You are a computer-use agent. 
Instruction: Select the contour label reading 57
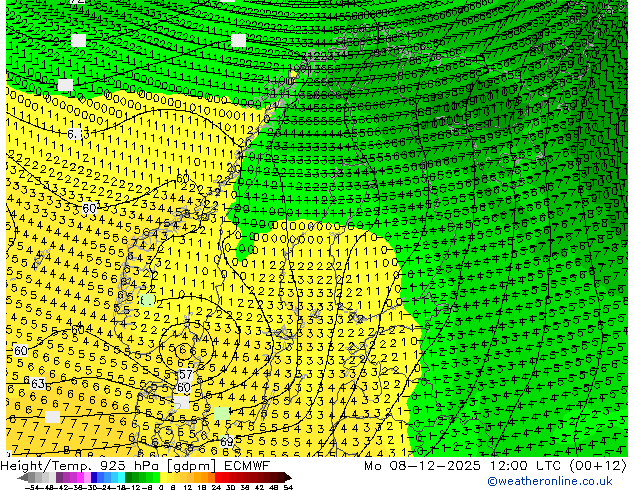point(185,375)
